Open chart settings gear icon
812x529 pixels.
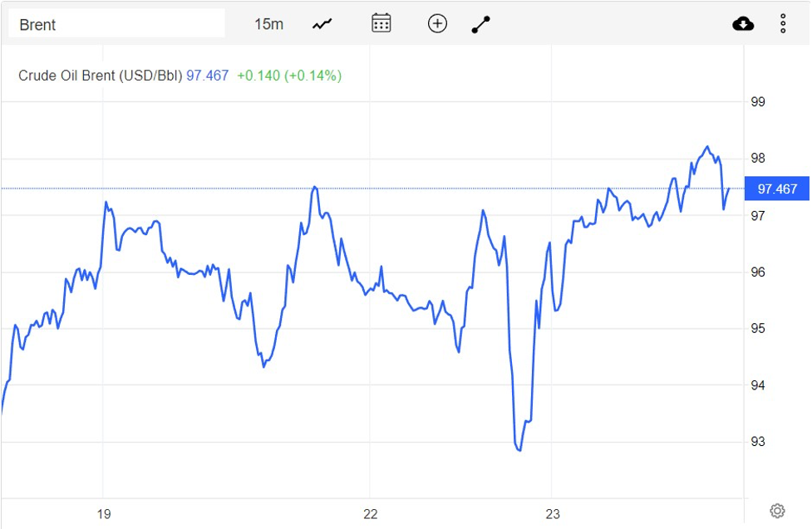coord(777,510)
